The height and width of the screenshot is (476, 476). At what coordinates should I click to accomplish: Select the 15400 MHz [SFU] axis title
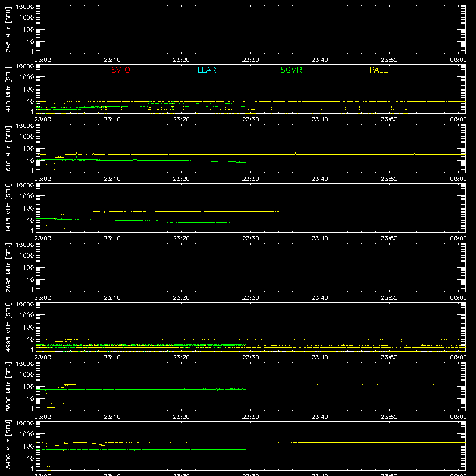coord(8,446)
